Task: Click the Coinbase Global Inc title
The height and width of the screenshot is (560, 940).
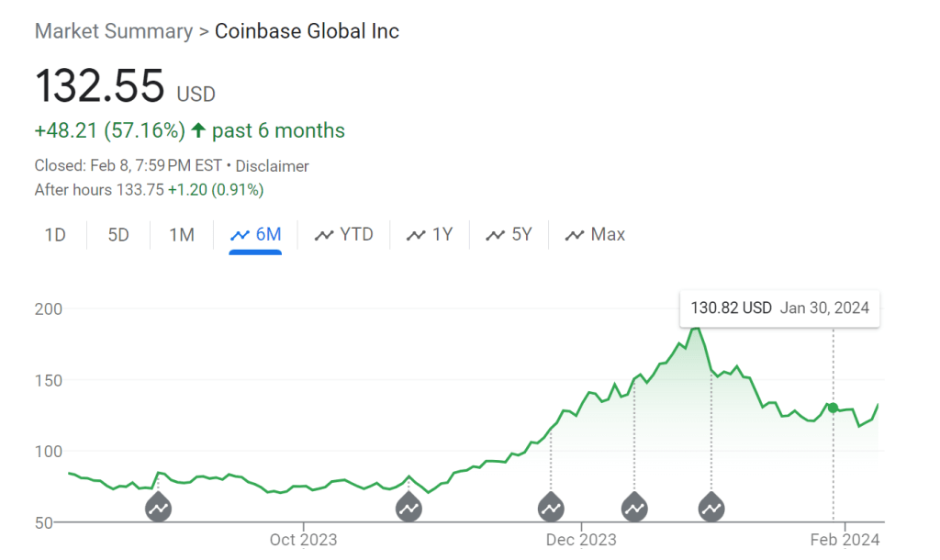Action: pos(307,31)
